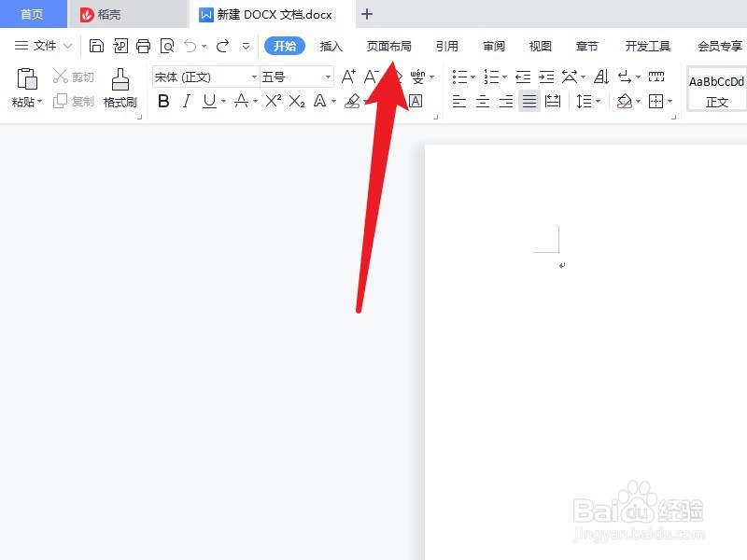This screenshot has width=747, height=560.
Task: Increase font size with A+ icon
Action: pos(348,77)
